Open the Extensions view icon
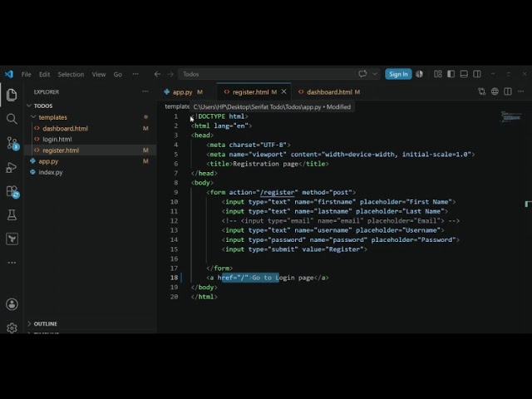Image resolution: width=532 pixels, height=399 pixels. (12, 192)
